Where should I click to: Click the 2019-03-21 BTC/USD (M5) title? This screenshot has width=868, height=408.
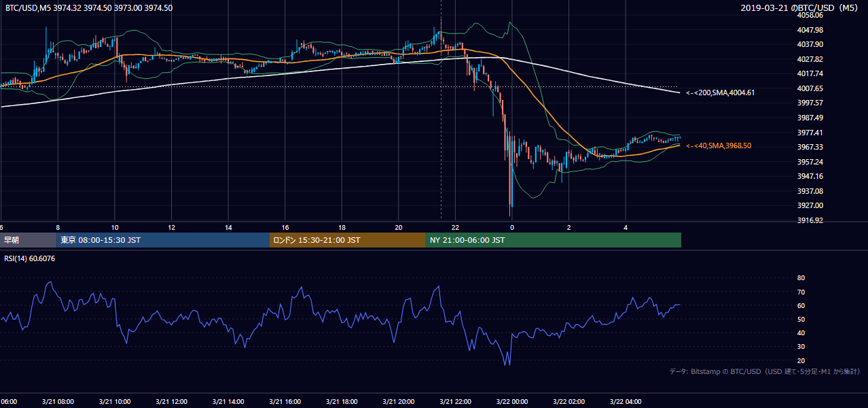click(x=801, y=7)
